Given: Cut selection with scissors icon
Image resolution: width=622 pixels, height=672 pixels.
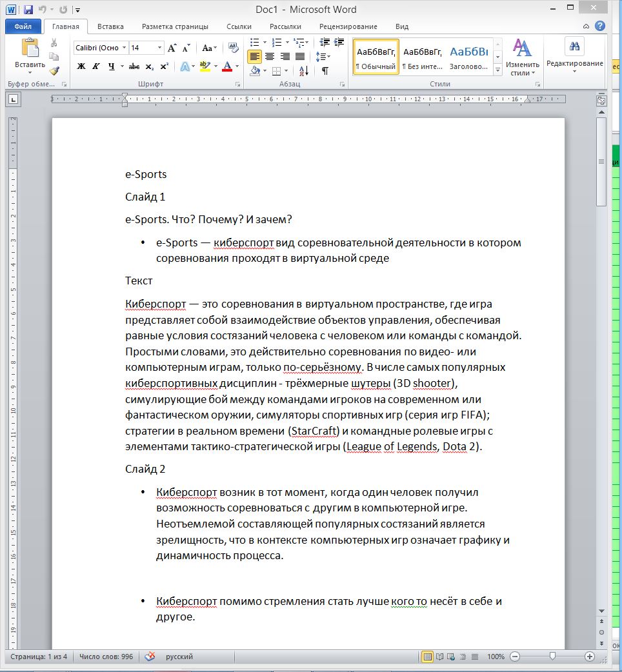Looking at the screenshot, I should (x=54, y=43).
